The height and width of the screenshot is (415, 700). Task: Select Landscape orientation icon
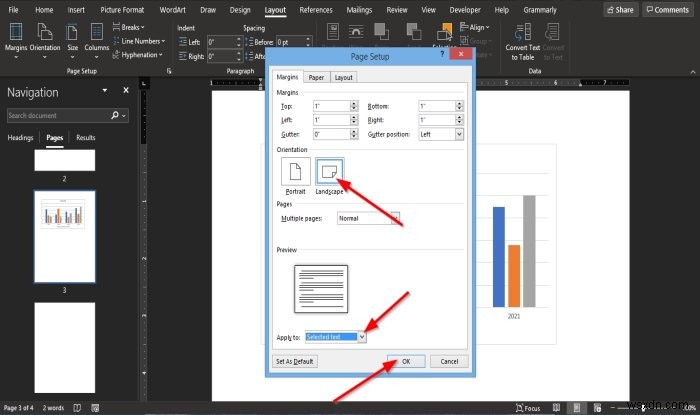(x=329, y=171)
